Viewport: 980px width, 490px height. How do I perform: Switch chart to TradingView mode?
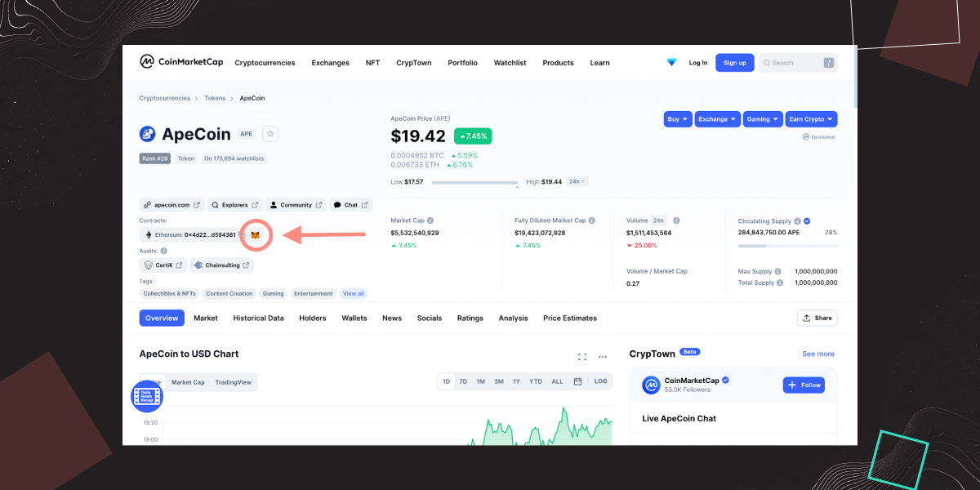click(234, 382)
